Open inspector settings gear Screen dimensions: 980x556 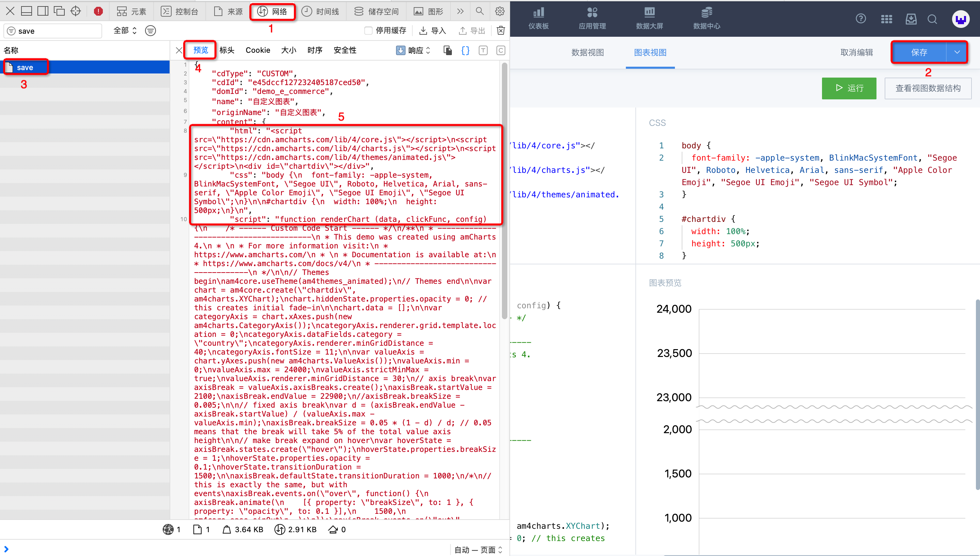point(499,12)
